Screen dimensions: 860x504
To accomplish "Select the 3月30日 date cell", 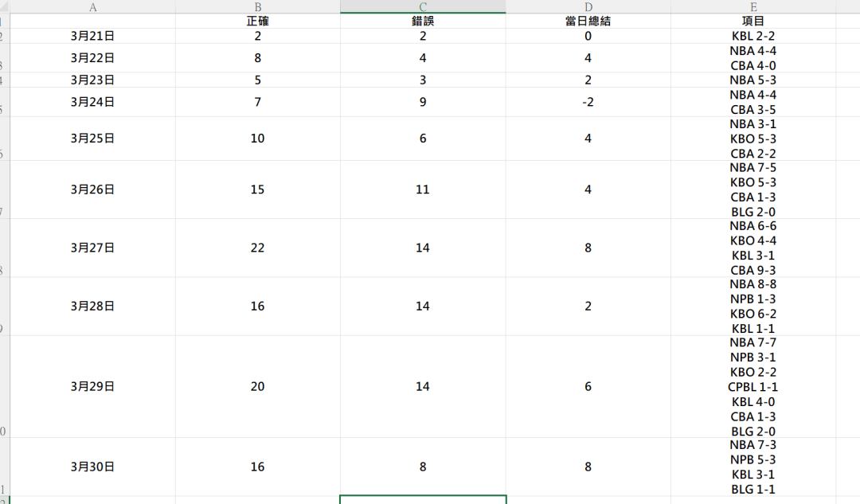I will pos(92,467).
